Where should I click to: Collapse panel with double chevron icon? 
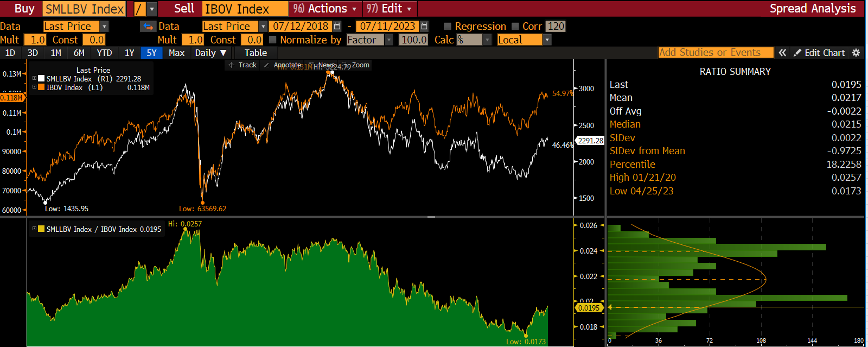[x=782, y=53]
